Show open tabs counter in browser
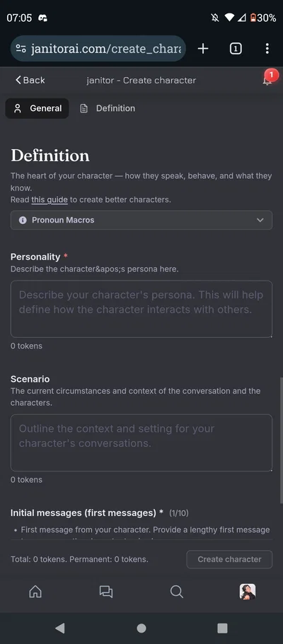This screenshot has height=644, width=283. [x=236, y=49]
